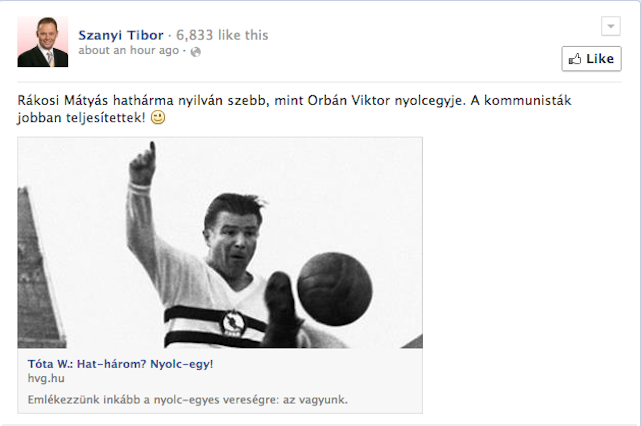
Task: Like the page using the Like button
Action: [591, 59]
